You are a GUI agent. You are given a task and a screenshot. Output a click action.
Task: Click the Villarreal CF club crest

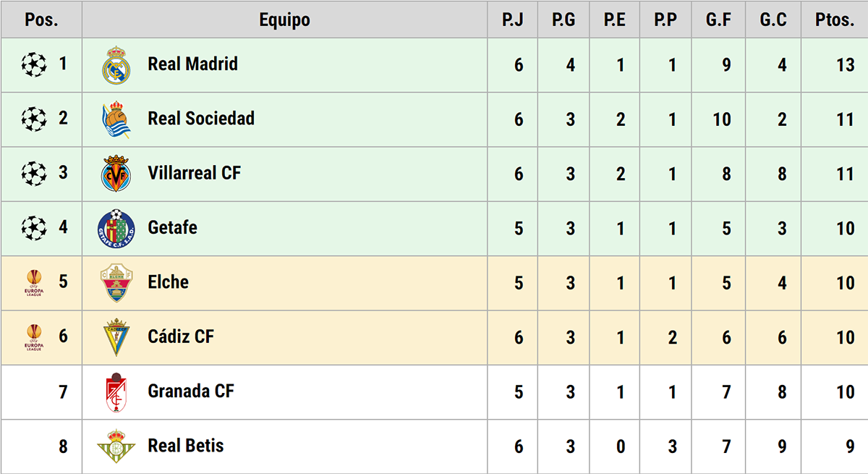(x=116, y=174)
